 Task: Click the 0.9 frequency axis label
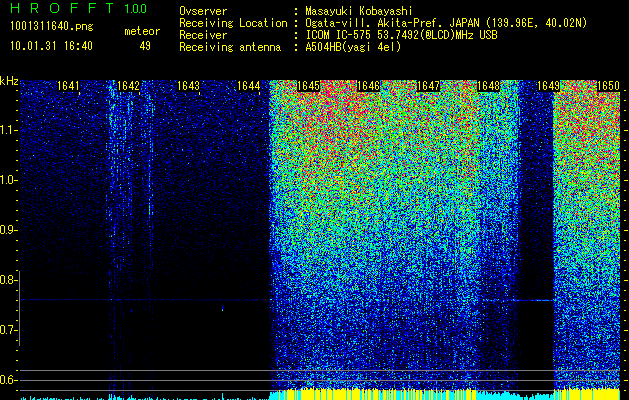click(8, 230)
